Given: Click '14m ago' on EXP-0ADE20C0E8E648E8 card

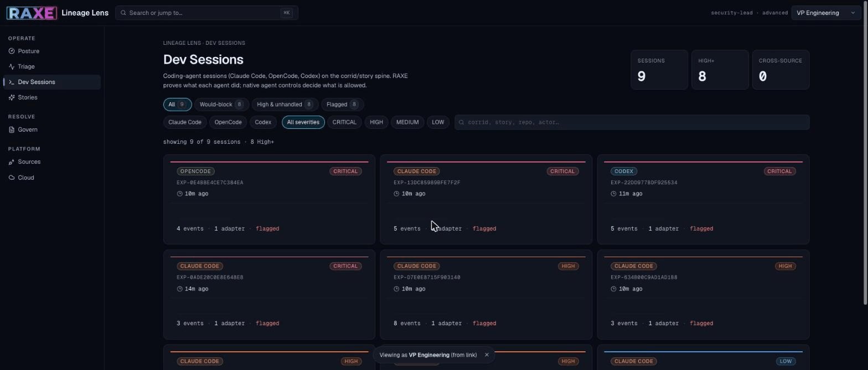Looking at the screenshot, I should tap(197, 289).
